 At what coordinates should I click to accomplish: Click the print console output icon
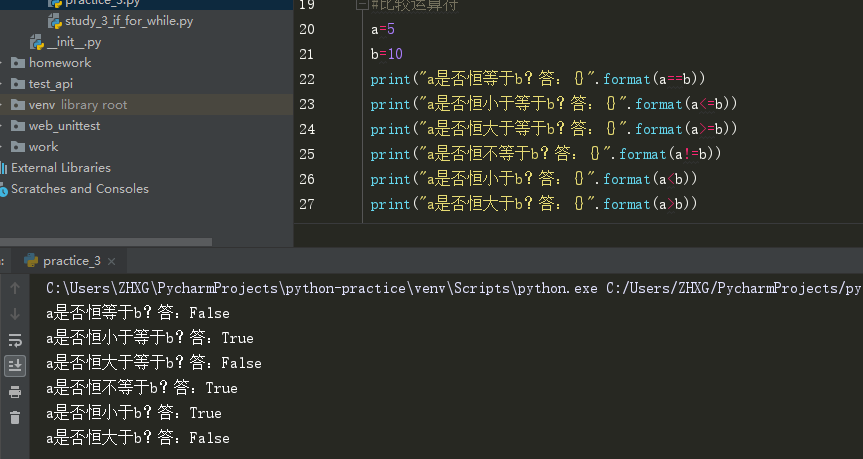[x=15, y=392]
